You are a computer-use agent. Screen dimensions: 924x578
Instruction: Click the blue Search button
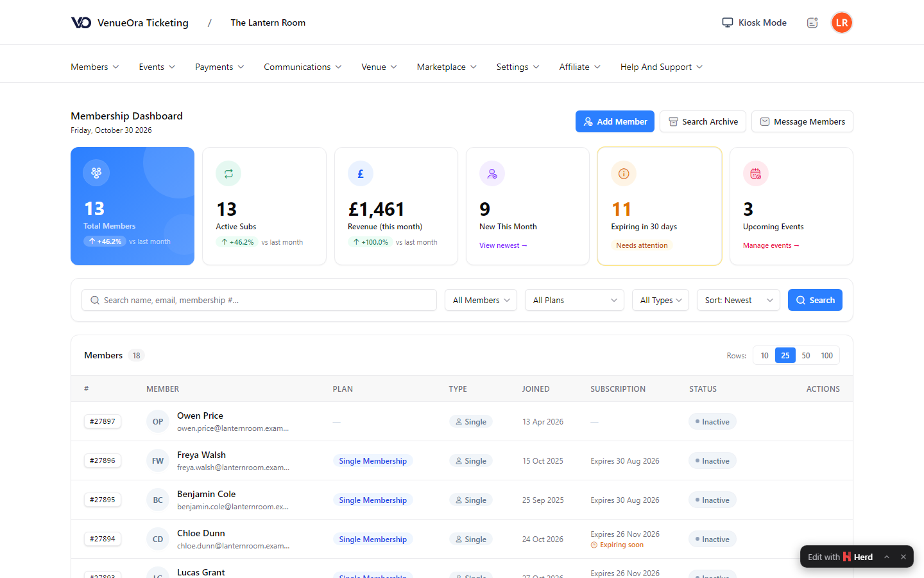[x=815, y=300]
